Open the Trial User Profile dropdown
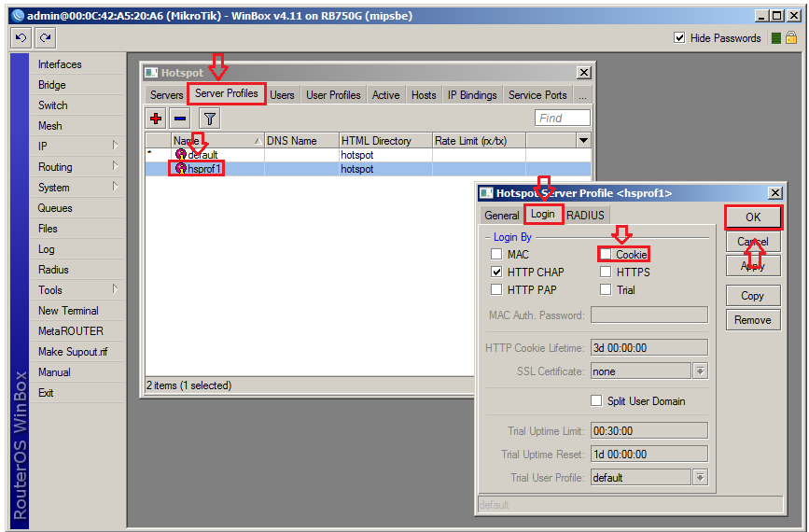This screenshot has width=809, height=532. pos(700,478)
